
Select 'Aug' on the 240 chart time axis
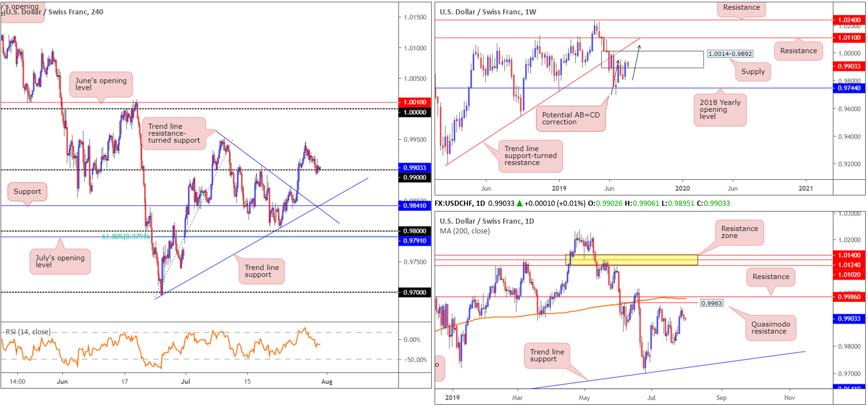328,381
